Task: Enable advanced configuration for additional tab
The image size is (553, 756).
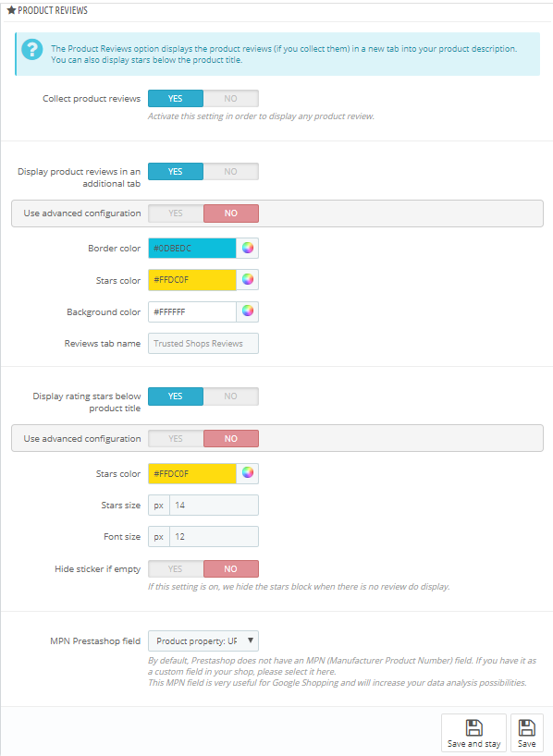Action: (x=176, y=213)
